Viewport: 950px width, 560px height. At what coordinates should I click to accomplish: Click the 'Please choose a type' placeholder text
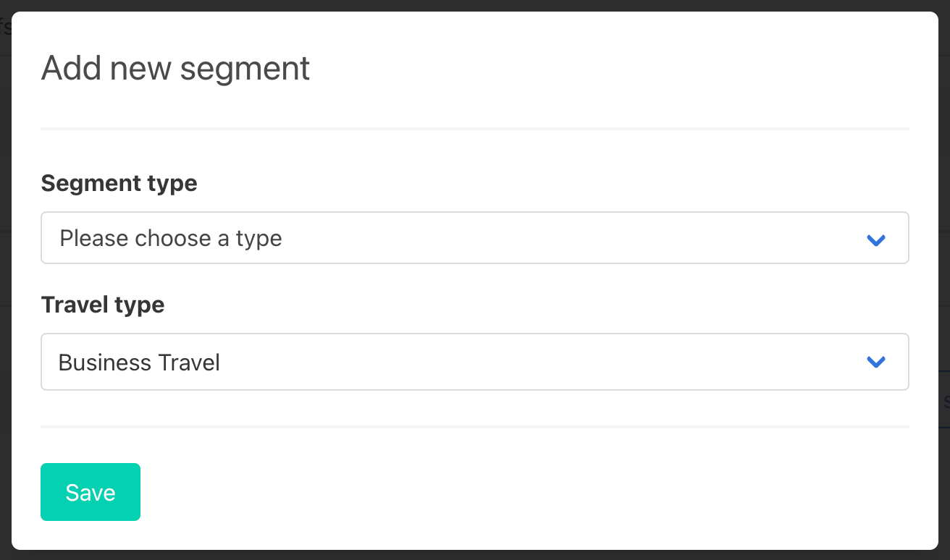tap(171, 238)
